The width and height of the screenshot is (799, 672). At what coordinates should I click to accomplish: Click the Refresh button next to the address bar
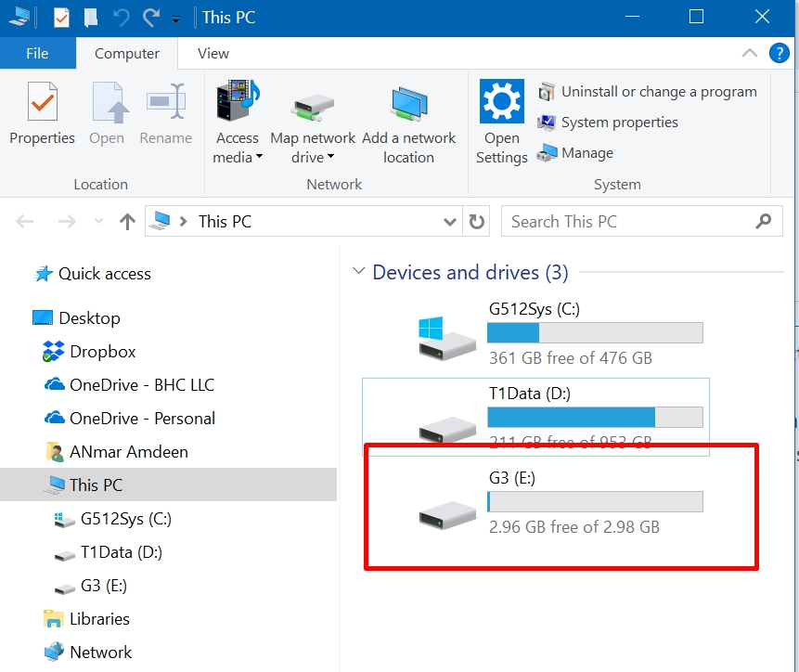pyautogui.click(x=477, y=222)
